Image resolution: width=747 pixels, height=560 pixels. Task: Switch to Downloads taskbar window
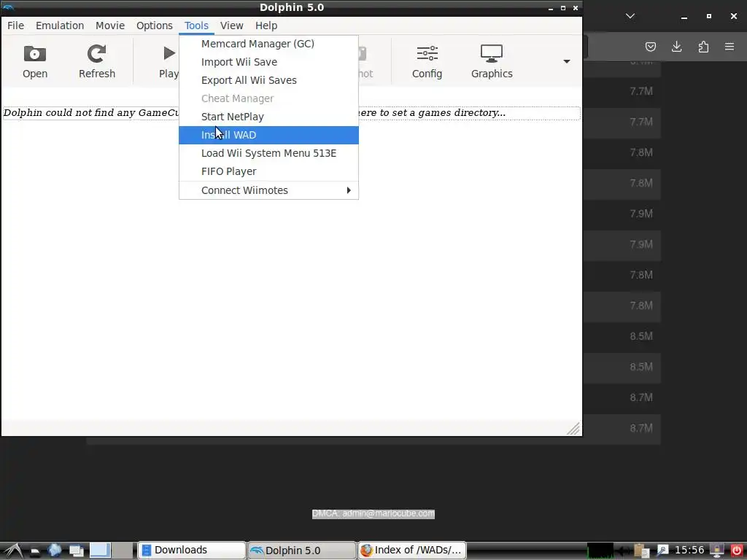click(192, 551)
